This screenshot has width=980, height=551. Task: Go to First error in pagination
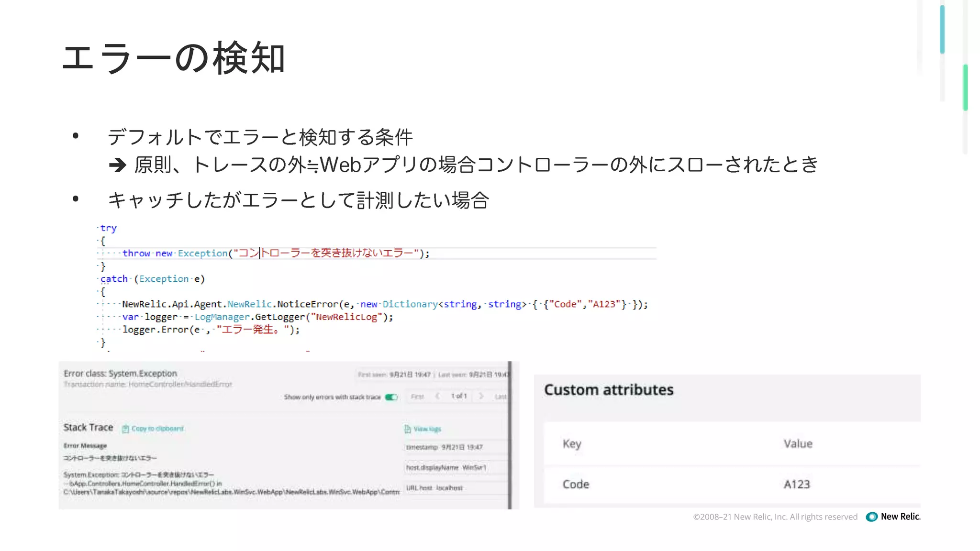click(417, 397)
